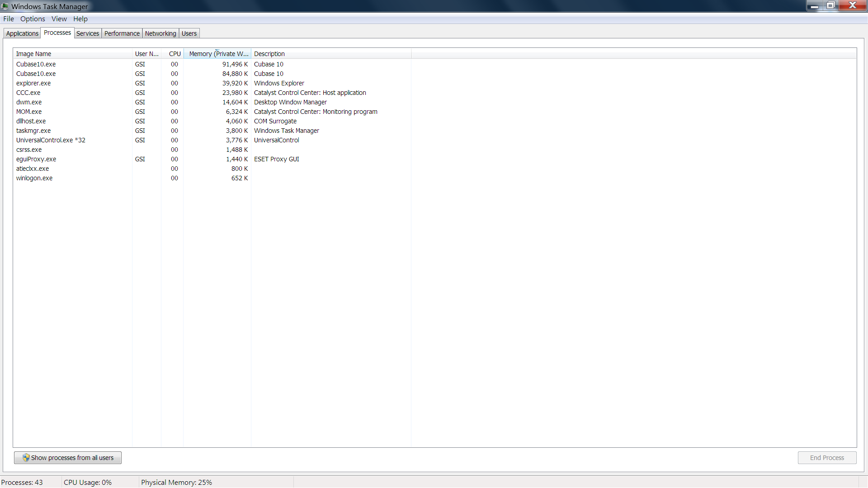Open the Performance tab
The height and width of the screenshot is (488, 868).
pyautogui.click(x=122, y=33)
